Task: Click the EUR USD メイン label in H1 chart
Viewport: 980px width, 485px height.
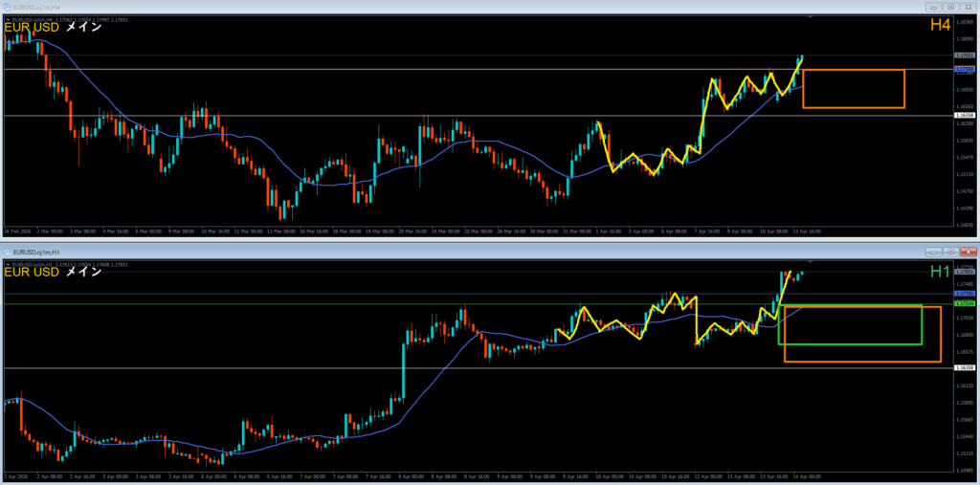Action: click(54, 272)
